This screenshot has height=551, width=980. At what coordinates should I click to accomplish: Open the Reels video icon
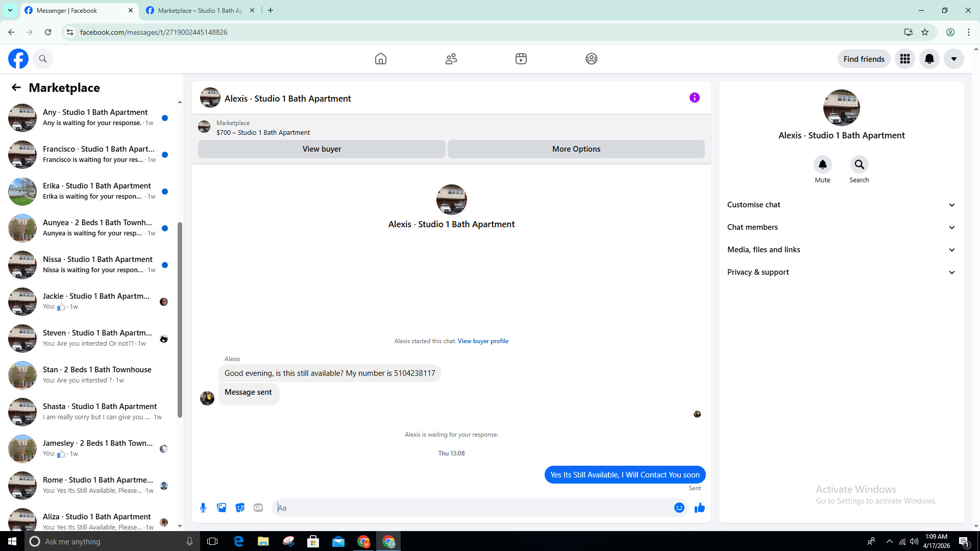pos(521,59)
